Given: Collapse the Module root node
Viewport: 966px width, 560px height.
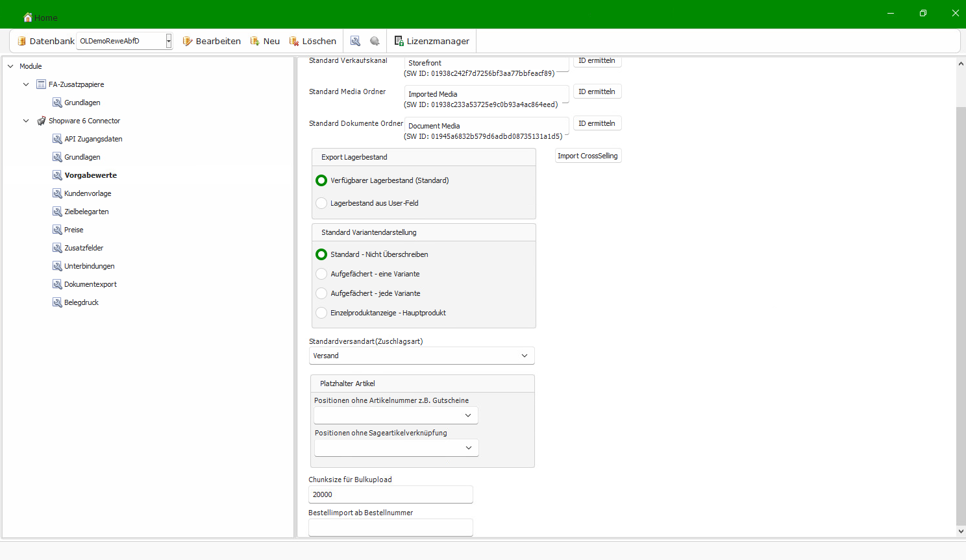Looking at the screenshot, I should pyautogui.click(x=10, y=66).
